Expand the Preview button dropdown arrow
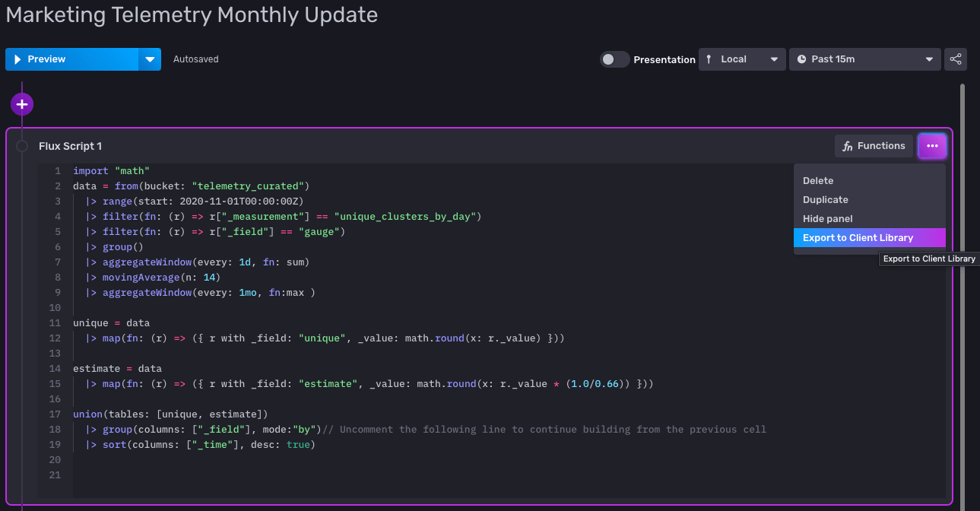This screenshot has width=980, height=511. click(x=150, y=59)
